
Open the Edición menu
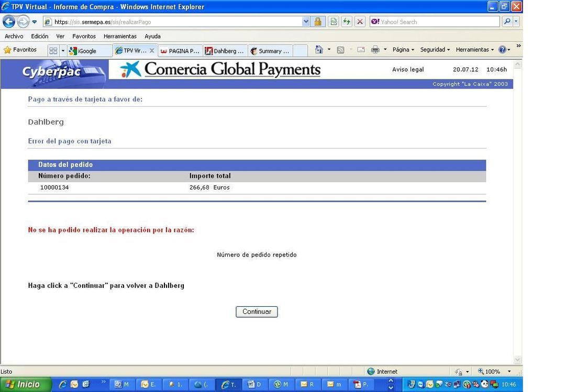click(x=40, y=36)
